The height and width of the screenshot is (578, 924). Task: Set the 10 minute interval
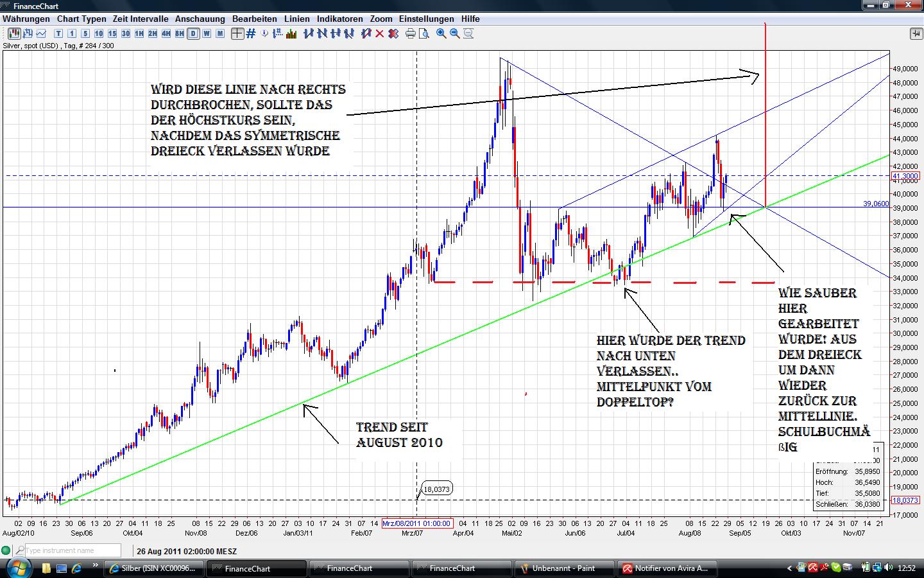(x=99, y=33)
